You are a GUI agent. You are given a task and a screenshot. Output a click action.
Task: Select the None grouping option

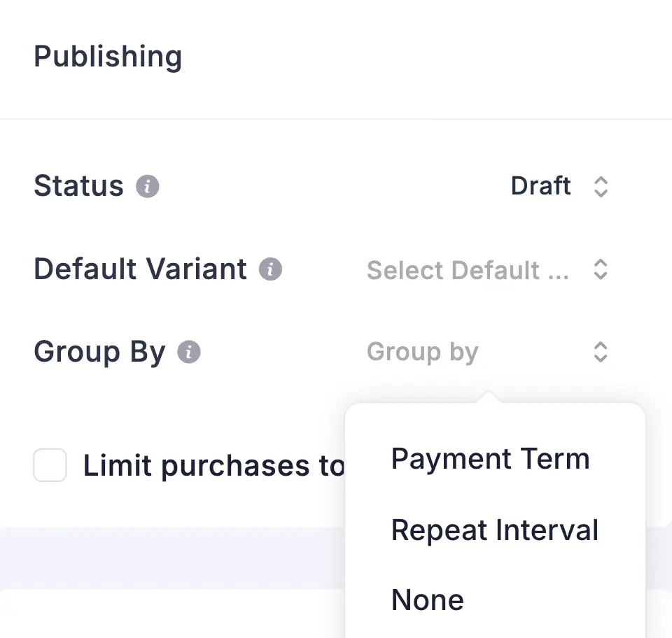click(428, 600)
